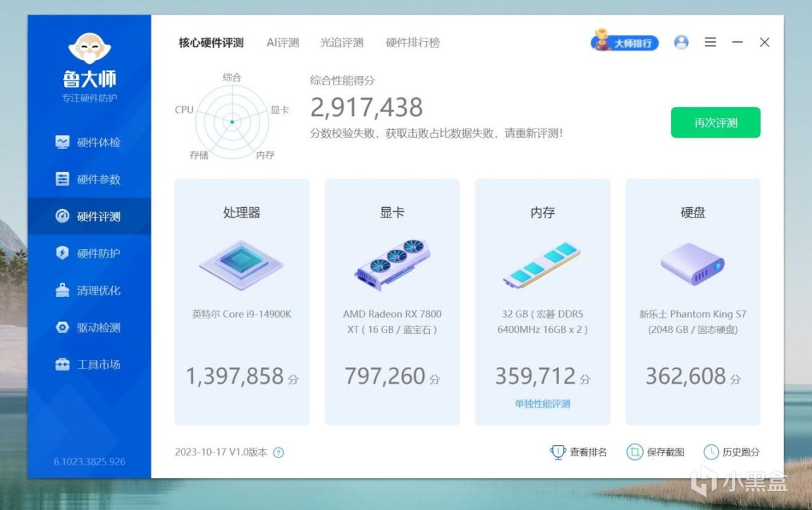Click the 专注硬件防护 slogan text
Image resolution: width=812 pixels, height=510 pixels.
coord(90,98)
